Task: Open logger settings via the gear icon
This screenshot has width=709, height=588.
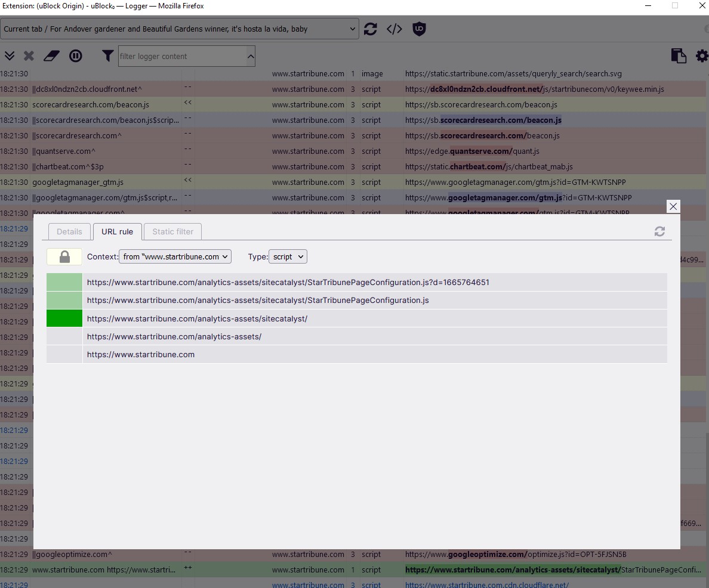Action: 702,55
